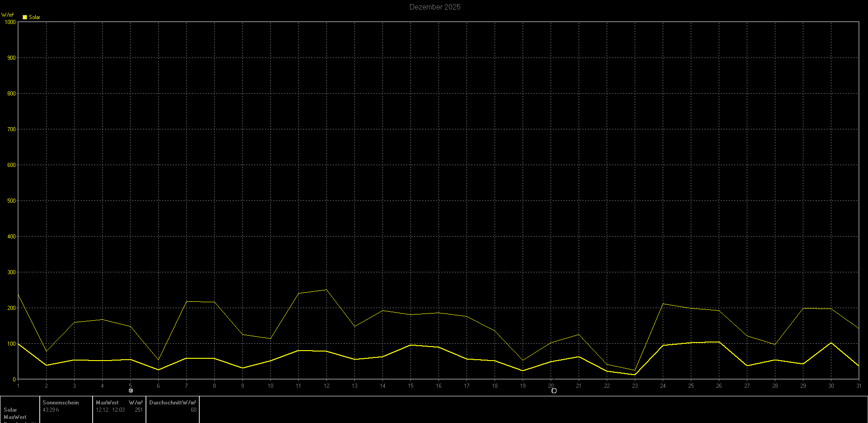Image resolution: width=868 pixels, height=423 pixels.
Task: Click the moon phase icon below day 20
Action: click(554, 390)
